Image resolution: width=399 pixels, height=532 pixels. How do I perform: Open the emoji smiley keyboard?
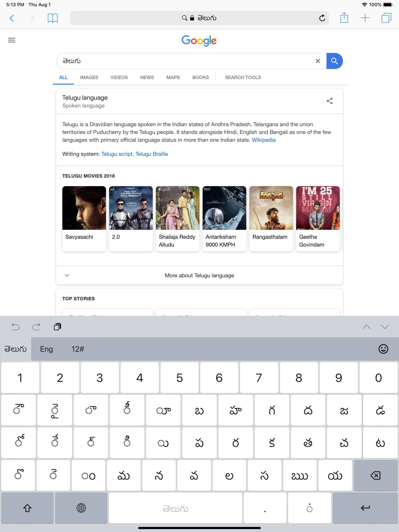[383, 349]
